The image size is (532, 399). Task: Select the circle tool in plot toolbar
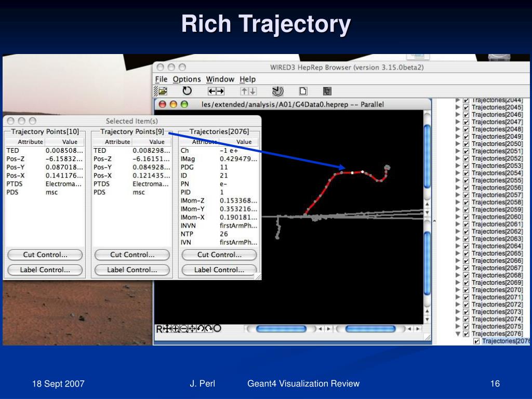click(x=217, y=328)
